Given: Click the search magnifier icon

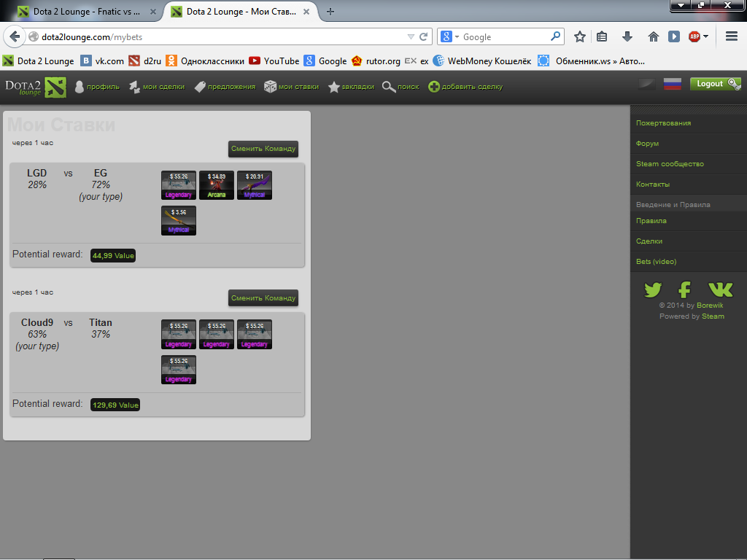Looking at the screenshot, I should point(555,36).
